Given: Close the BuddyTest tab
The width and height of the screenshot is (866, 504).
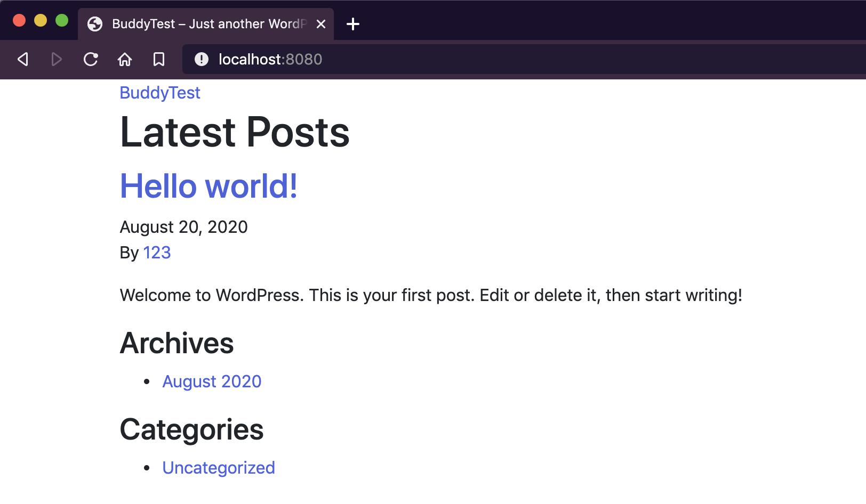Looking at the screenshot, I should pos(321,24).
